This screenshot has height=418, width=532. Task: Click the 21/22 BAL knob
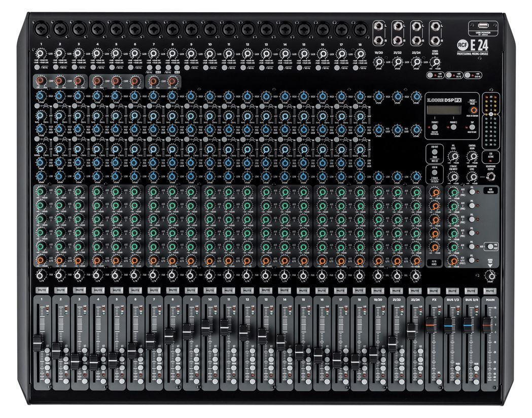pos(397,275)
